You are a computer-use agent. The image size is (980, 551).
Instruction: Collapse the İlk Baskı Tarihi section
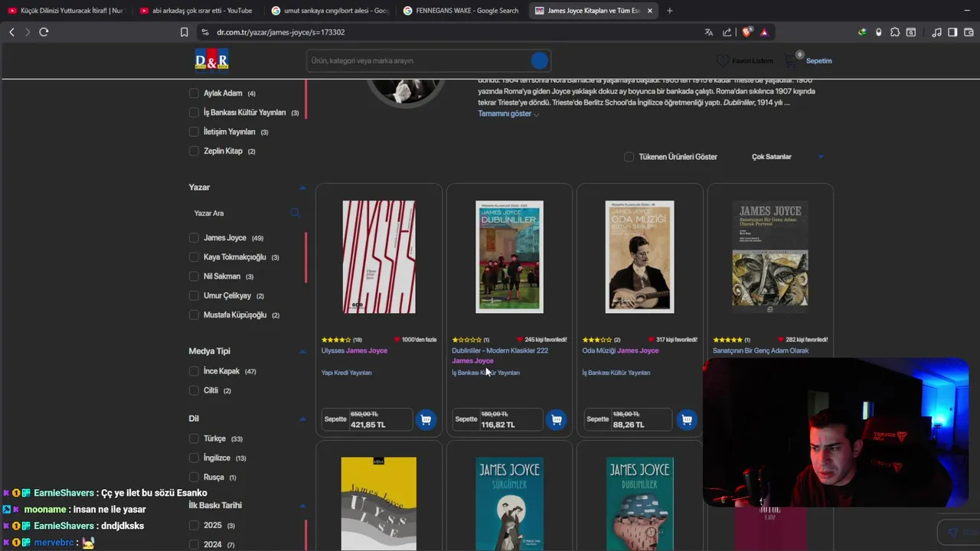pos(302,506)
